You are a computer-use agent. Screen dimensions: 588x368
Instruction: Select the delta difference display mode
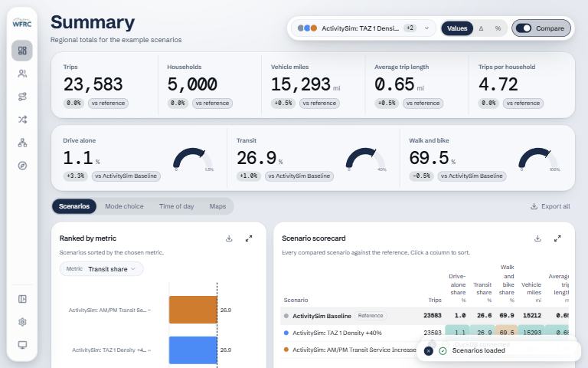coord(481,28)
